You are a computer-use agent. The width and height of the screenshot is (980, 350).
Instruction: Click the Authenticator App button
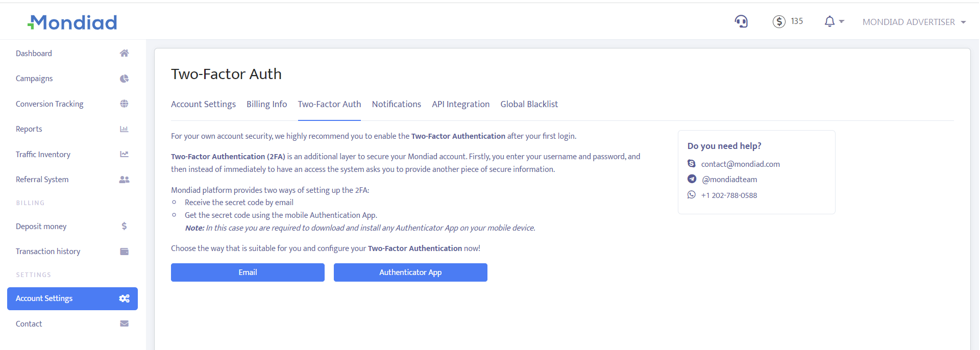click(410, 272)
